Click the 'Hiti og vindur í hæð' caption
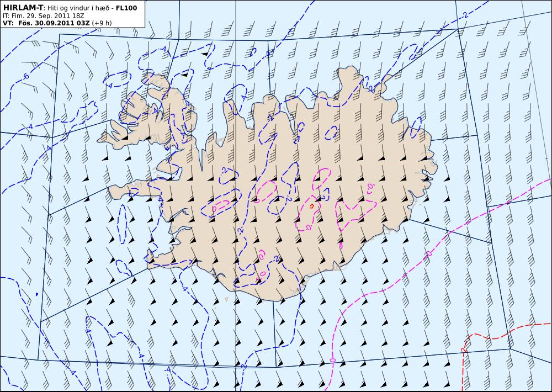Viewport: 552px width, 392px height. click(x=78, y=8)
